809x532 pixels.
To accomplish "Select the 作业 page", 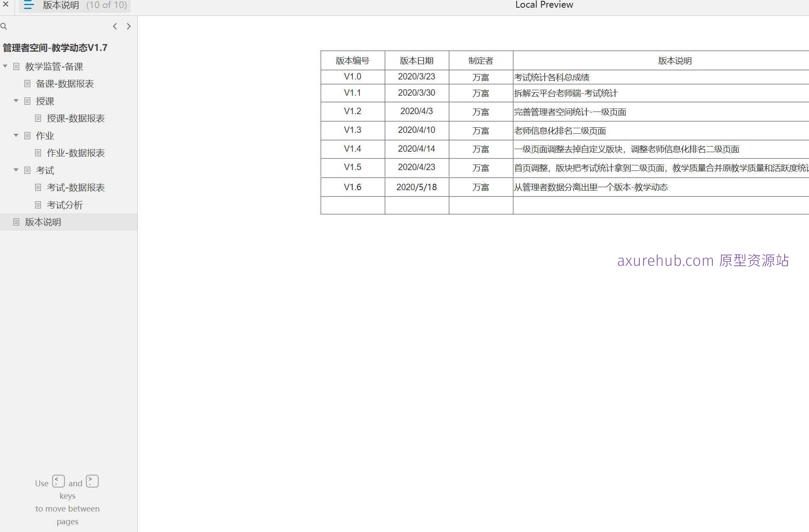I will click(x=45, y=136).
